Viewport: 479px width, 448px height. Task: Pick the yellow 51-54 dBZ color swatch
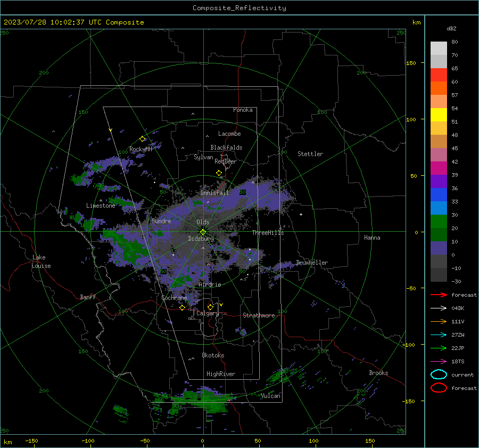439,115
